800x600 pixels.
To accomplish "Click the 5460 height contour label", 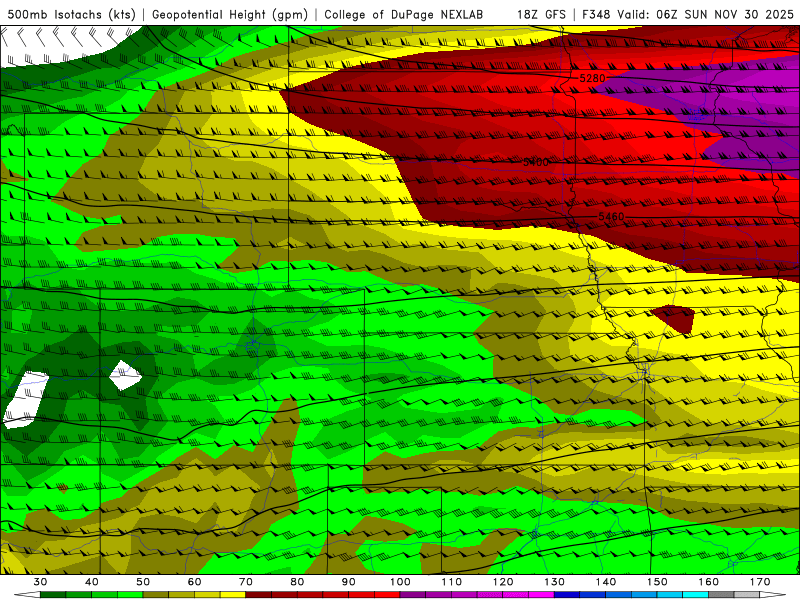I will [611, 217].
